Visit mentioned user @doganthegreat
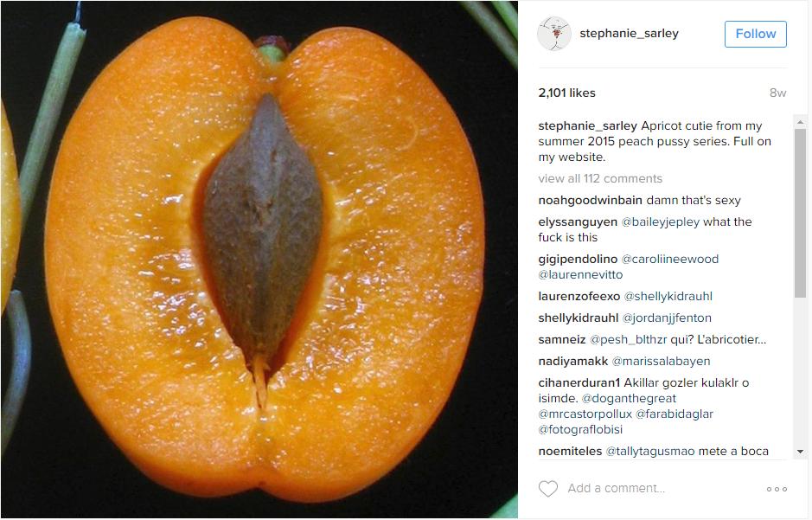 [629, 399]
